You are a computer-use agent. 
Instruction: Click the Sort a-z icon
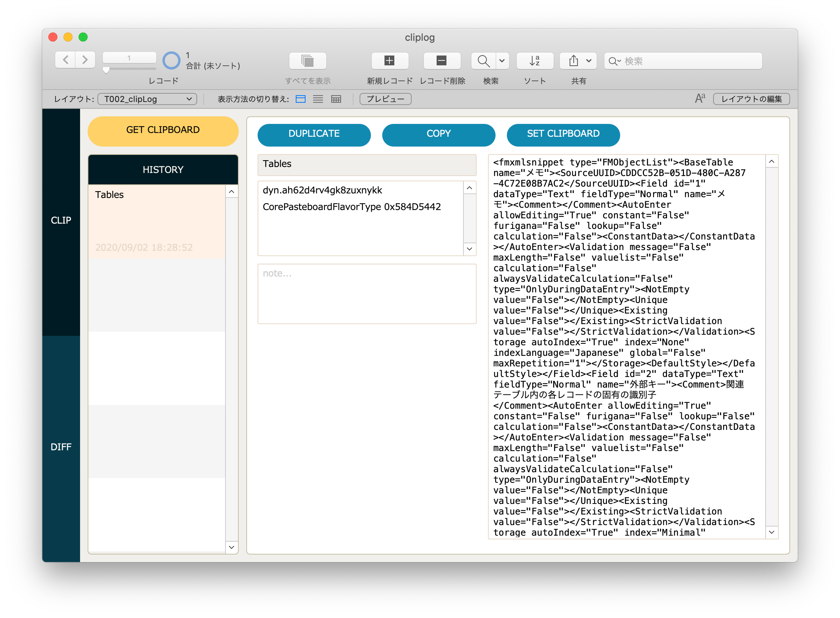point(534,61)
